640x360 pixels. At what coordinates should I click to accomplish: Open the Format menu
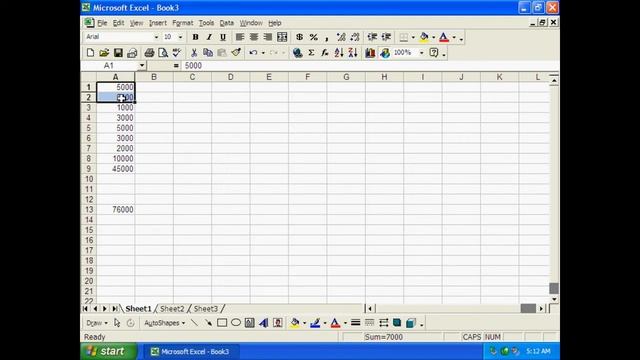coord(182,23)
